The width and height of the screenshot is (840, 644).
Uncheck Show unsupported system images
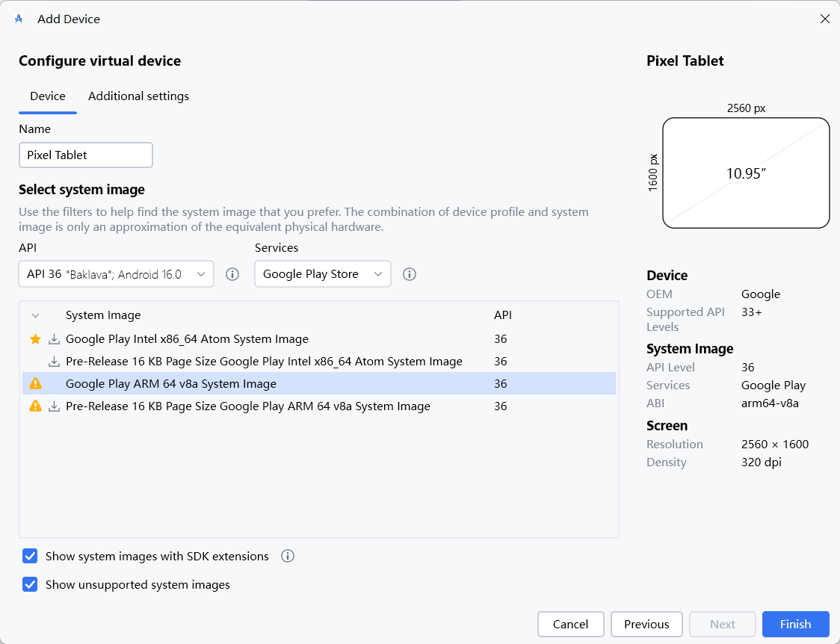[30, 584]
